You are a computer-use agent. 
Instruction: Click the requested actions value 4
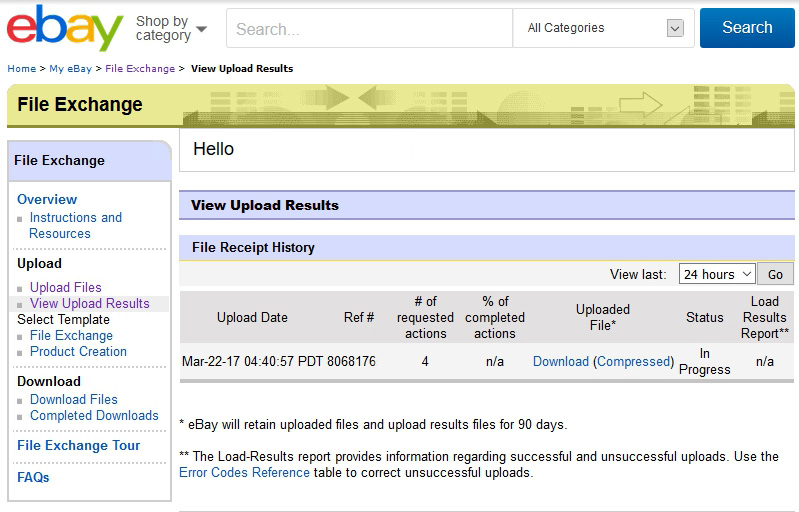point(425,362)
